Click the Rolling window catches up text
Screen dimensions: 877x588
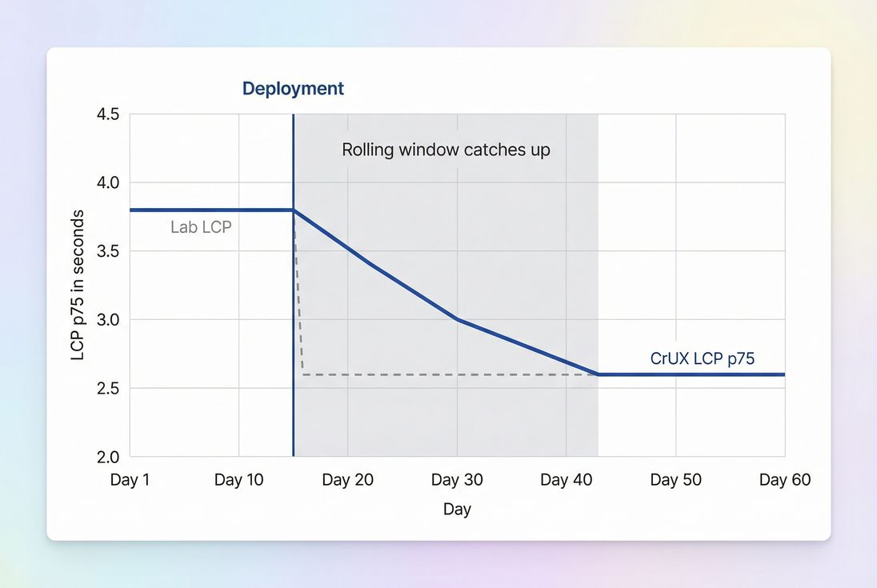tap(446, 150)
